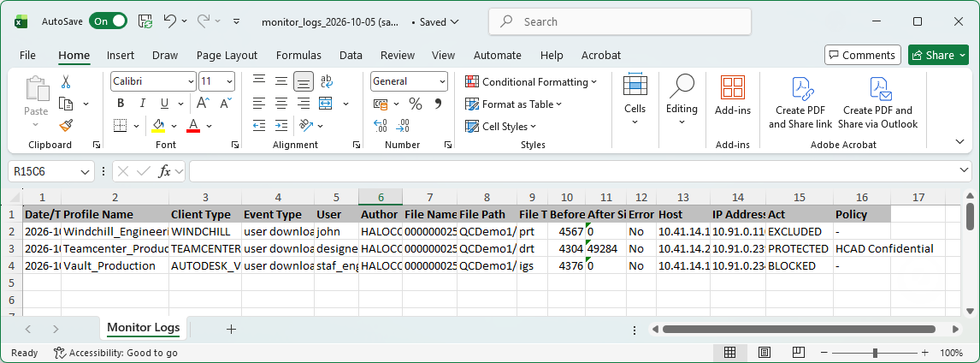Select the Monitor Logs sheet tab
Screen dimensions: 980x363
(x=144, y=327)
